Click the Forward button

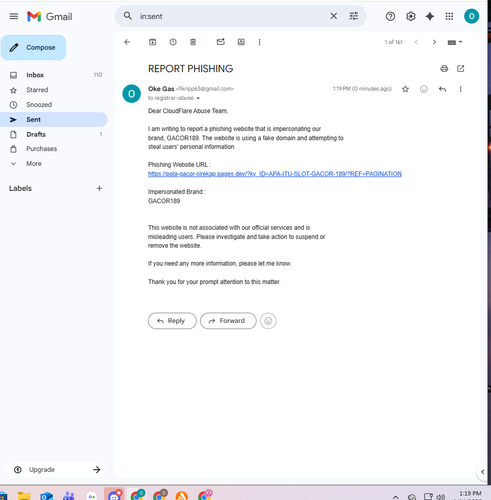228,321
